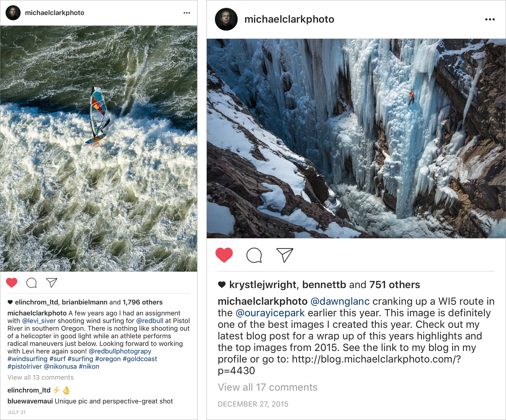This screenshot has width=506, height=420.
Task: Open three-dot options menu on ice climbing post
Action: click(x=490, y=19)
